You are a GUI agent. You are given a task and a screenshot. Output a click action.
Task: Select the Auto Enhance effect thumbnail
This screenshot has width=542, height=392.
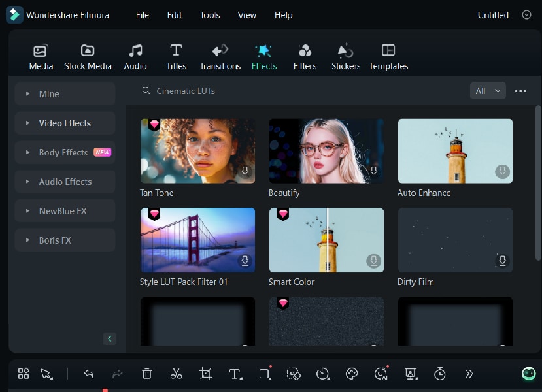click(x=455, y=151)
